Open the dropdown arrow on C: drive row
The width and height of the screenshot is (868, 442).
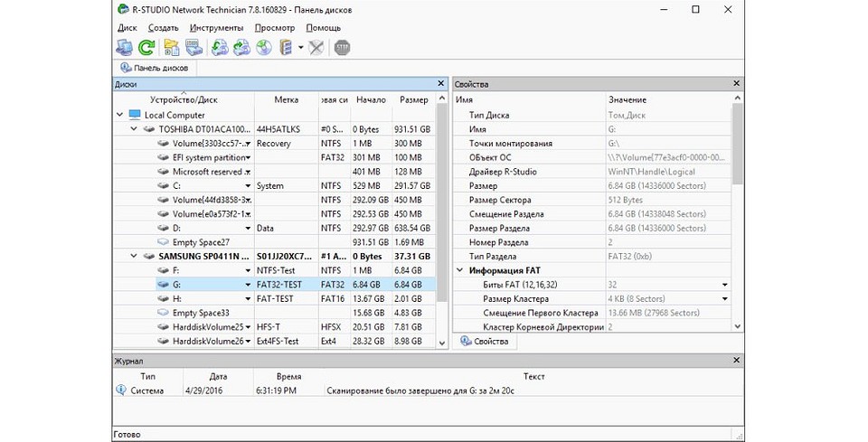(248, 186)
